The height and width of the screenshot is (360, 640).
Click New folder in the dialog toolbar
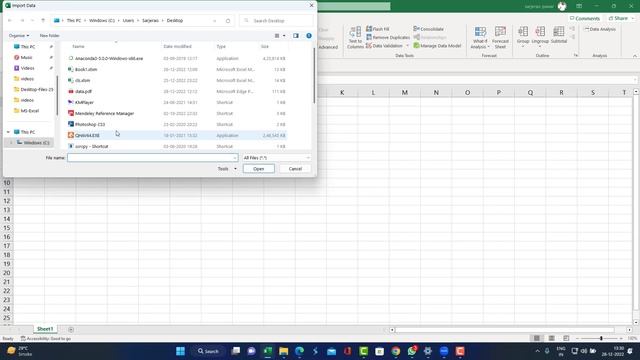[49, 36]
